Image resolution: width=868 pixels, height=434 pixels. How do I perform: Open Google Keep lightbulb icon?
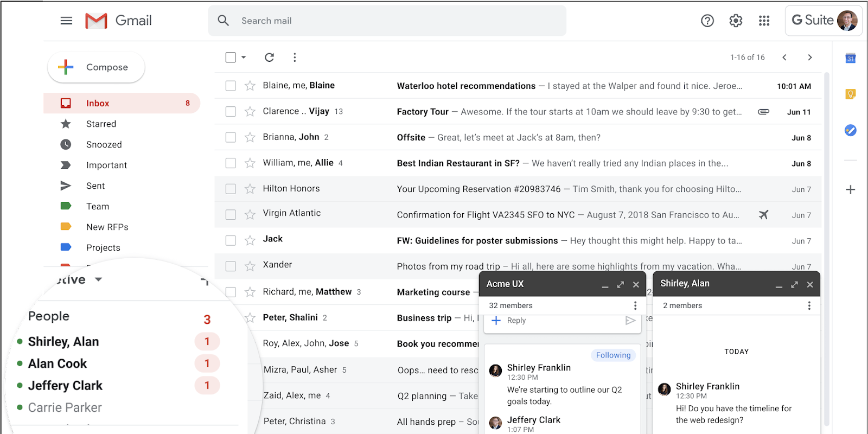point(850,94)
